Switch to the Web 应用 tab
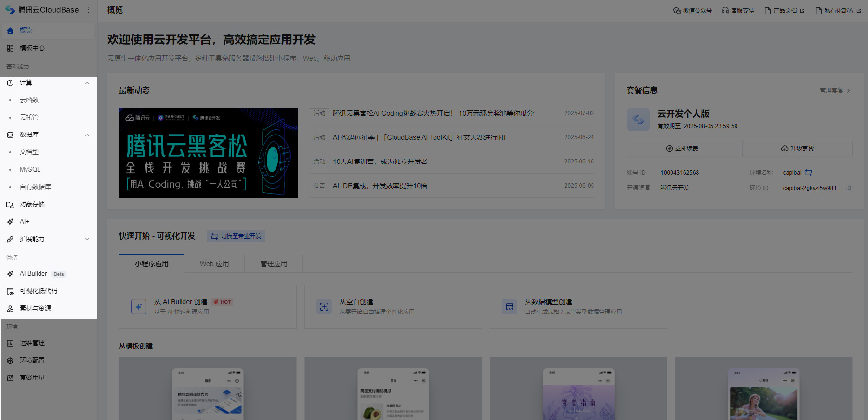Screen dimensions: 868x420 click(214, 264)
